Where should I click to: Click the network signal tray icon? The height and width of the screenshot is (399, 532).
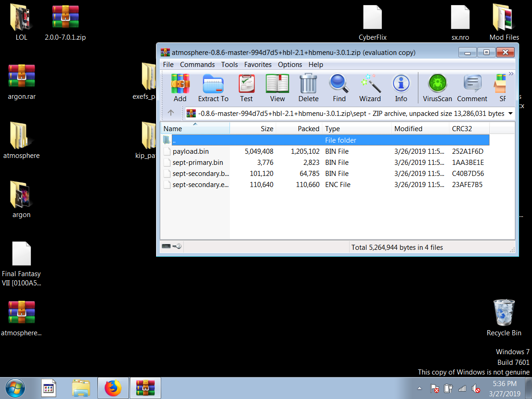[462, 388]
